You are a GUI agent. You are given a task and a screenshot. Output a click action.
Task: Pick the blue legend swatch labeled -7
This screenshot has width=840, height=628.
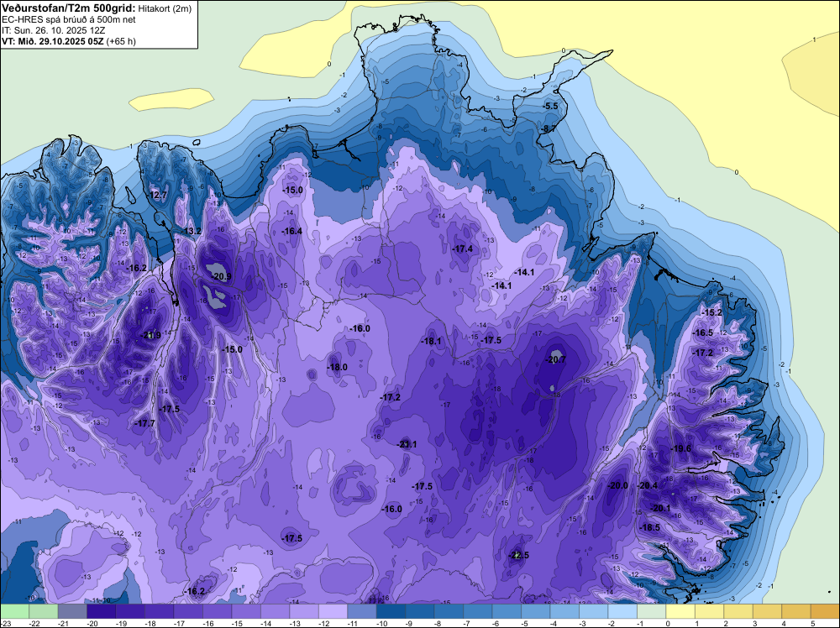pos(477,611)
